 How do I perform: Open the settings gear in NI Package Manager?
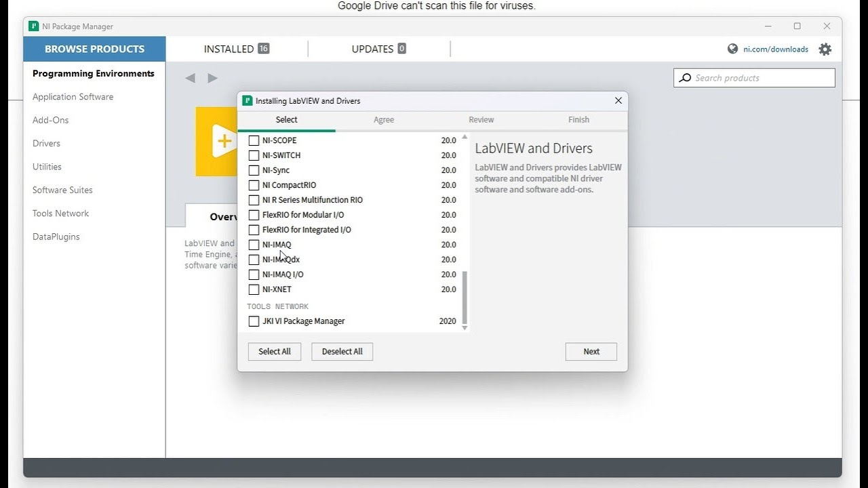pos(825,49)
